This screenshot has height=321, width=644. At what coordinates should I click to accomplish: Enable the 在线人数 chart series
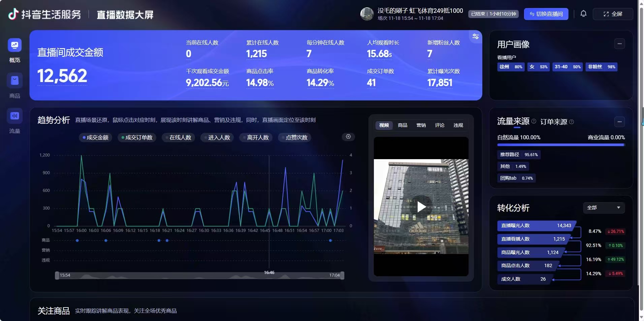coord(178,138)
